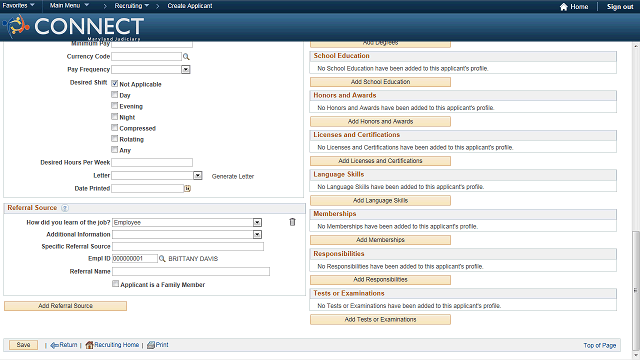This screenshot has height=360, width=640.
Task: Click the Add School Education button
Action: pyautogui.click(x=380, y=82)
